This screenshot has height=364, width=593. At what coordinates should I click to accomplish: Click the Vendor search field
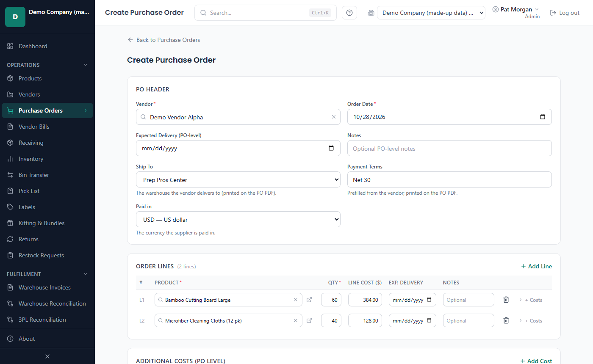(x=238, y=117)
